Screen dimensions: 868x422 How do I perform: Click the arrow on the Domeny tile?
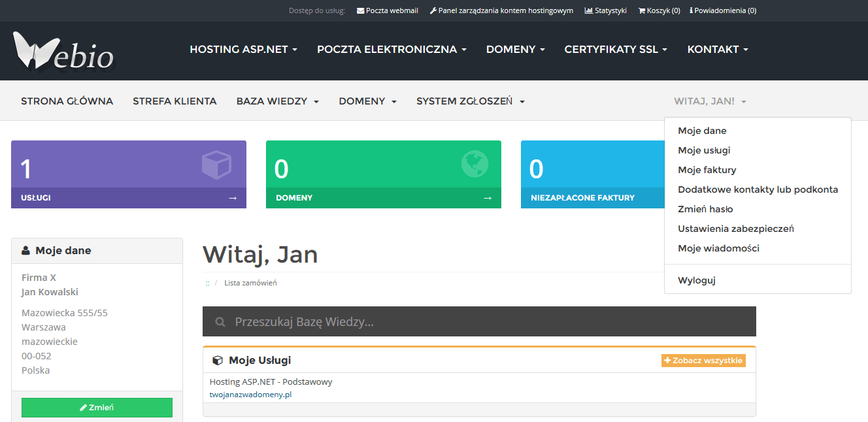pyautogui.click(x=487, y=198)
